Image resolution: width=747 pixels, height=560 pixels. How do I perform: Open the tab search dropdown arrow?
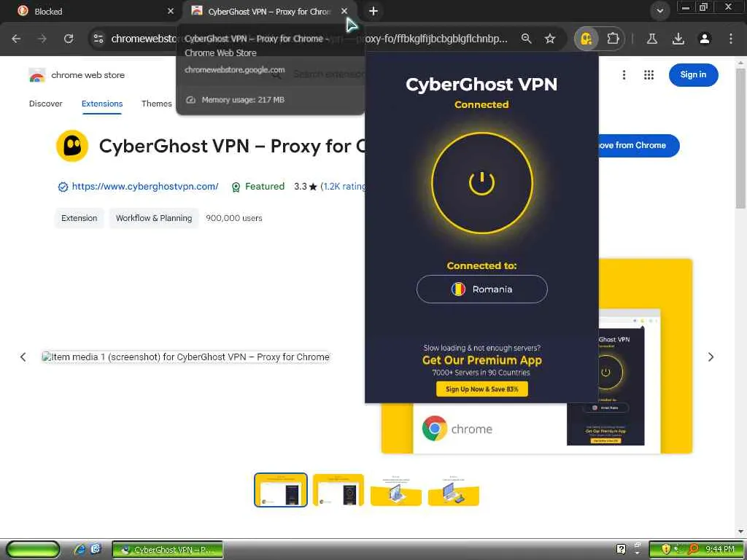[x=659, y=11]
